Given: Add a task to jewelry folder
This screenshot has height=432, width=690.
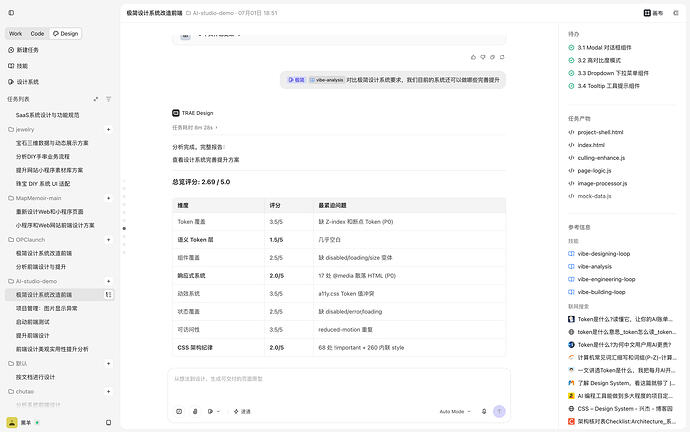Looking at the screenshot, I should point(109,129).
